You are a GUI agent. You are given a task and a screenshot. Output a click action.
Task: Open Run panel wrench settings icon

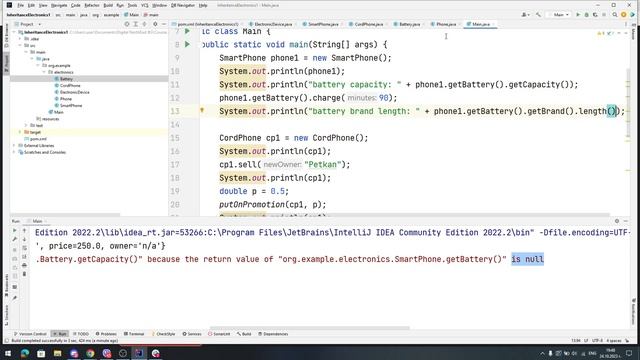(15, 240)
